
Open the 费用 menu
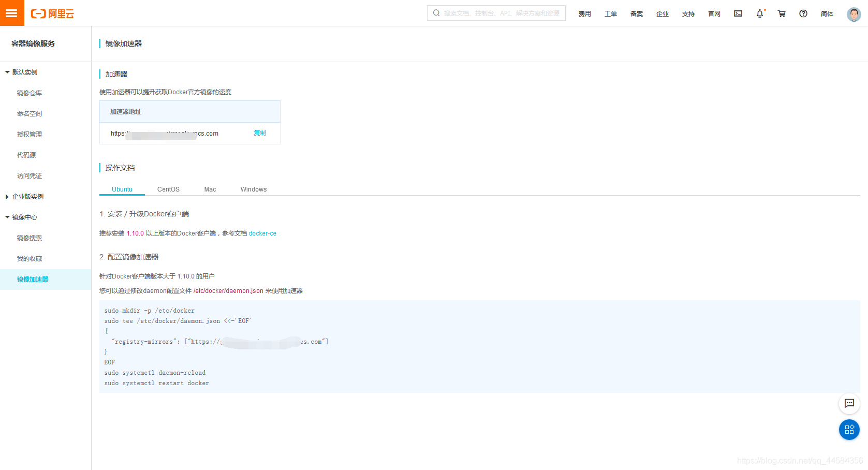[585, 14]
